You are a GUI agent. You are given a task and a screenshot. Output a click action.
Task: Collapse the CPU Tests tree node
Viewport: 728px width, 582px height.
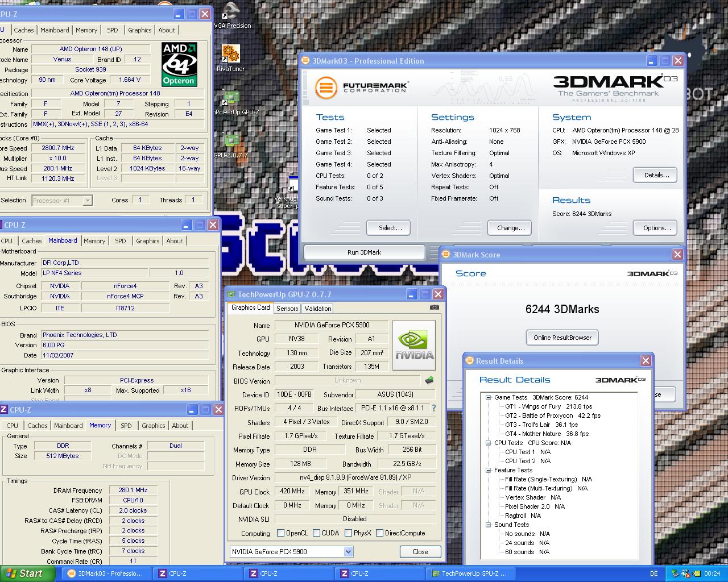[x=488, y=443]
